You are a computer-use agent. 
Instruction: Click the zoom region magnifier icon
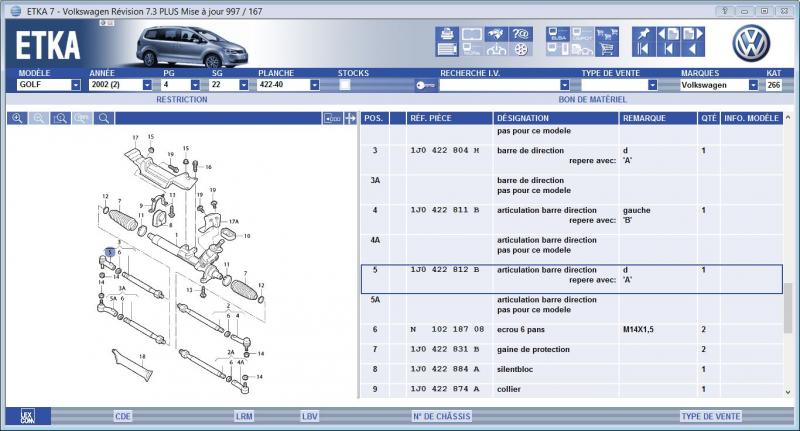click(x=60, y=118)
